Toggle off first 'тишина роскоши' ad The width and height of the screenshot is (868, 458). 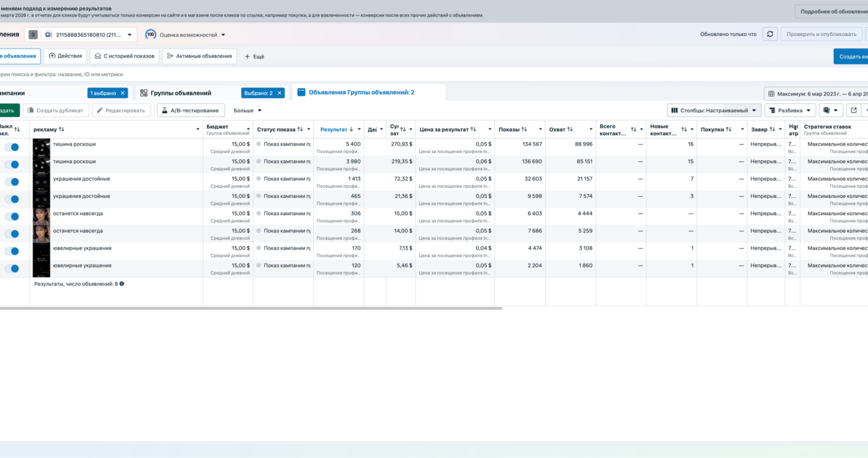[x=12, y=147]
